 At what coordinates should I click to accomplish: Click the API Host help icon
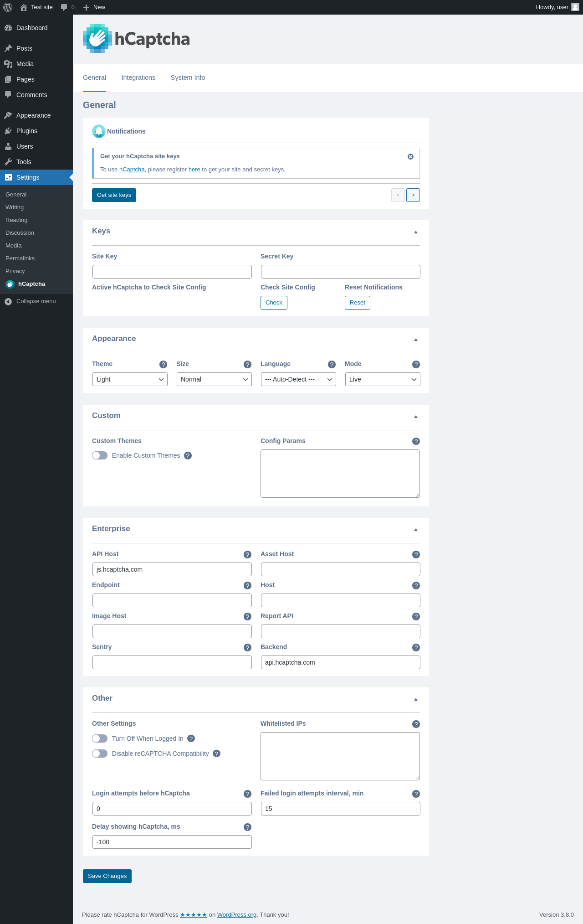click(x=247, y=554)
